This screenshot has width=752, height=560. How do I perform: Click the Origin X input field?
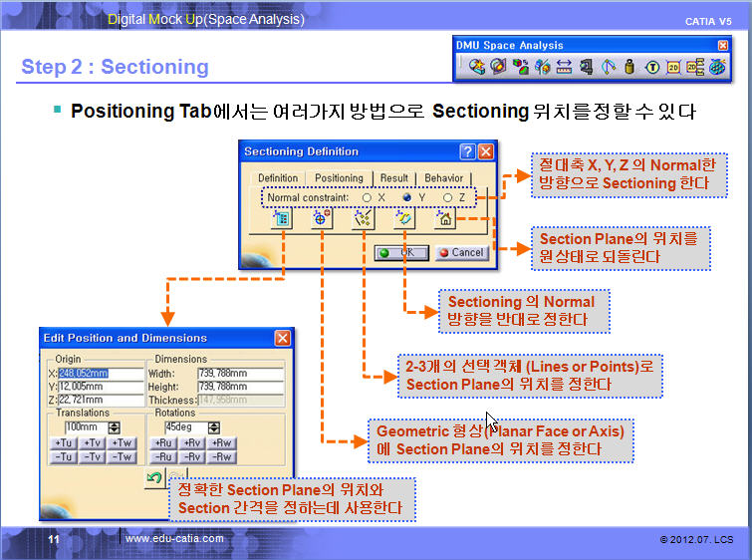coord(89,374)
